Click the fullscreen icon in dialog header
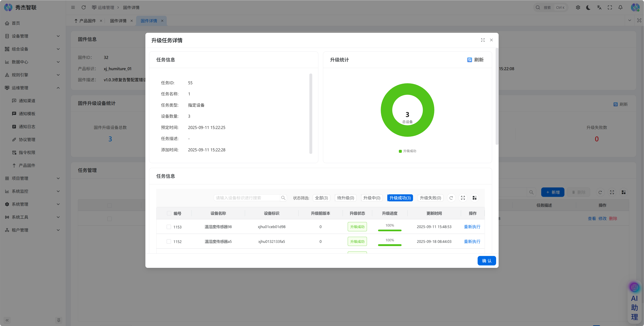 click(483, 40)
